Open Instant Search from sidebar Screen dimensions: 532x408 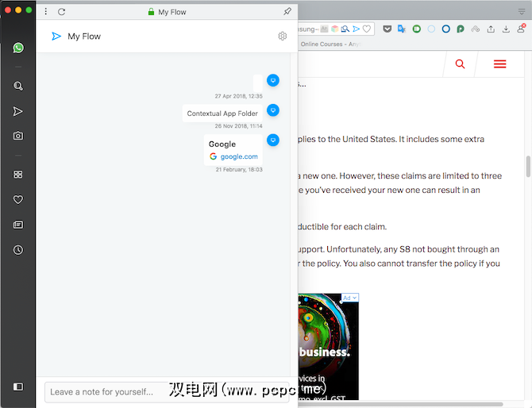(18, 87)
